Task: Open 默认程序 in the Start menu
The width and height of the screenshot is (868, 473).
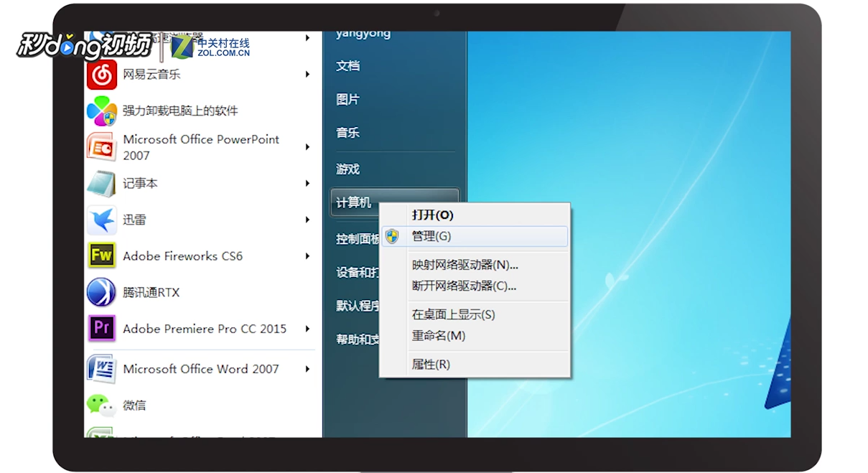Action: click(x=358, y=306)
